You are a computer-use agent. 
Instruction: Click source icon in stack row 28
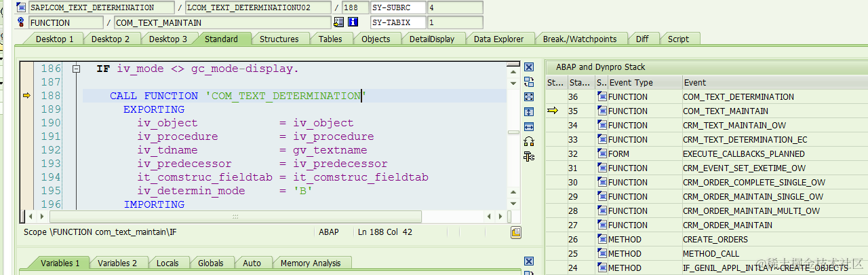[601, 211]
